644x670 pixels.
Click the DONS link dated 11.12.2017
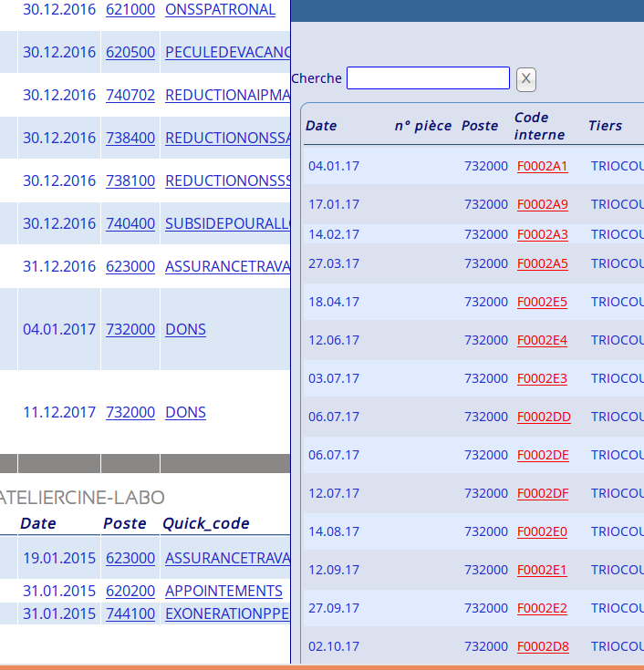pos(185,412)
